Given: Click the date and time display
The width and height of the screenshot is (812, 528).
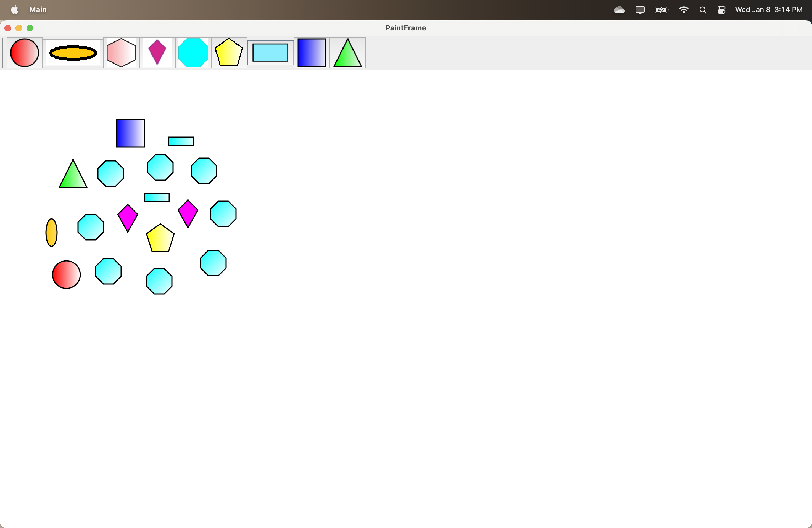Looking at the screenshot, I should click(x=768, y=10).
